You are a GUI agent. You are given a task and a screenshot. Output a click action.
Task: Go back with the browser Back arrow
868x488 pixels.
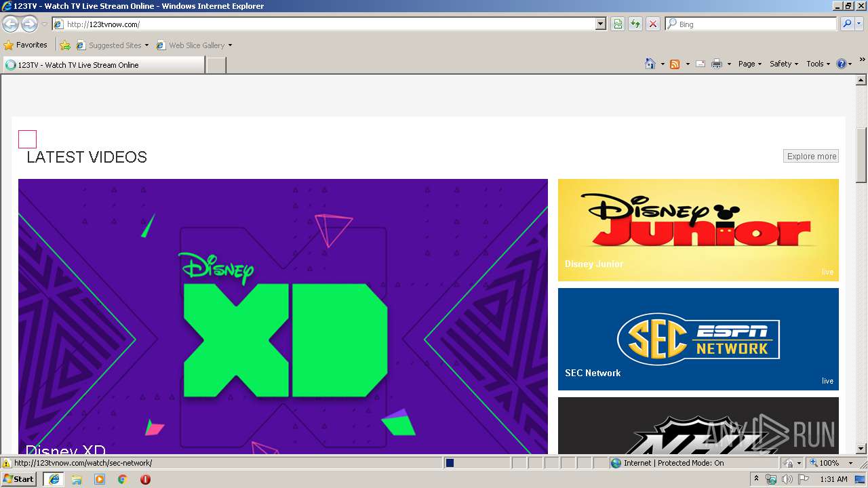(10, 24)
